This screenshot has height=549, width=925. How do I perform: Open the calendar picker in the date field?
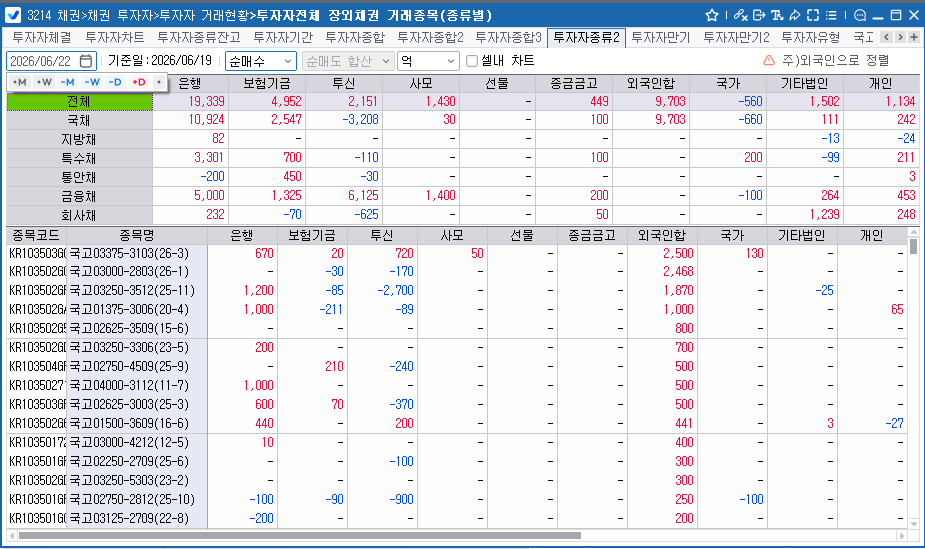click(x=86, y=61)
